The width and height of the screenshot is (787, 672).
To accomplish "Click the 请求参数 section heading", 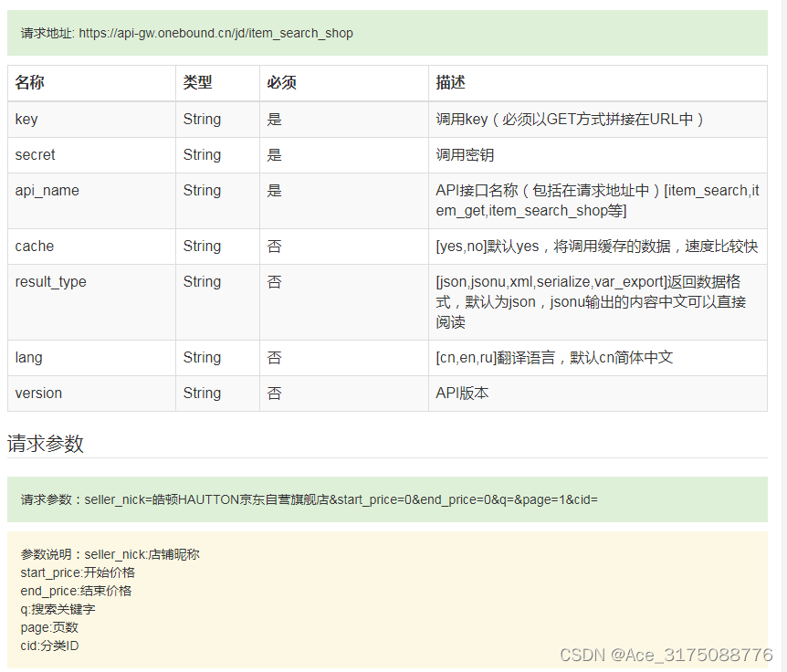I will [45, 444].
